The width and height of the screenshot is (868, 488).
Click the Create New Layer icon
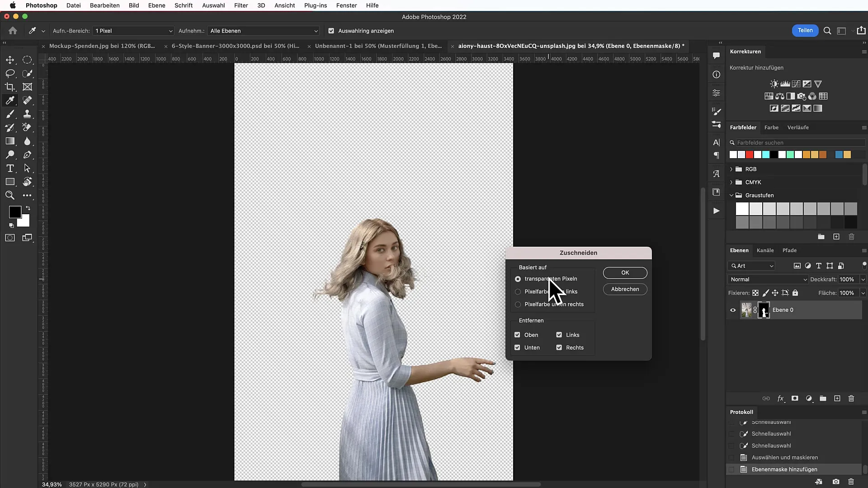(840, 398)
